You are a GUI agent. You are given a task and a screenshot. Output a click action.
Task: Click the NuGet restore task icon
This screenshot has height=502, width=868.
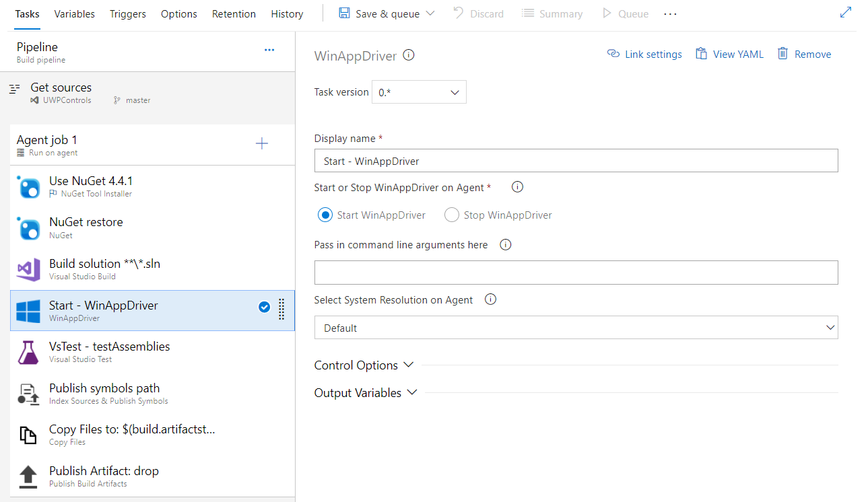coord(29,229)
